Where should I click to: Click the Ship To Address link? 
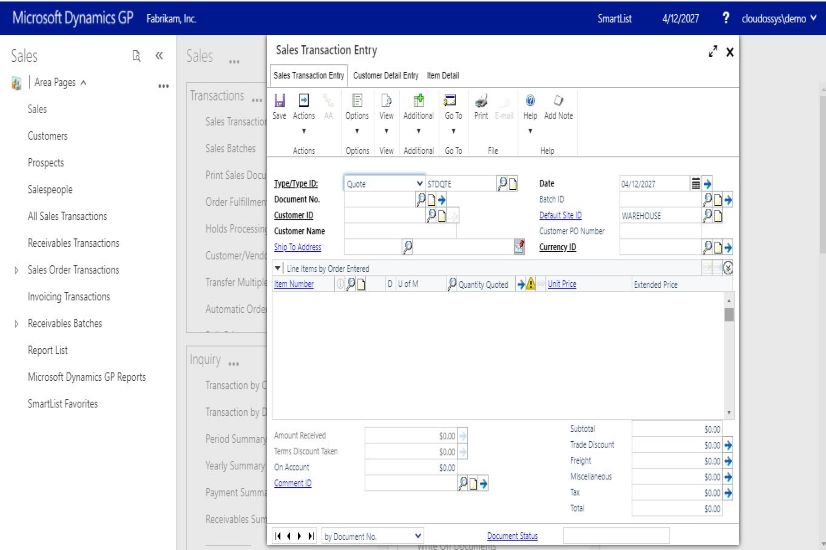point(298,247)
